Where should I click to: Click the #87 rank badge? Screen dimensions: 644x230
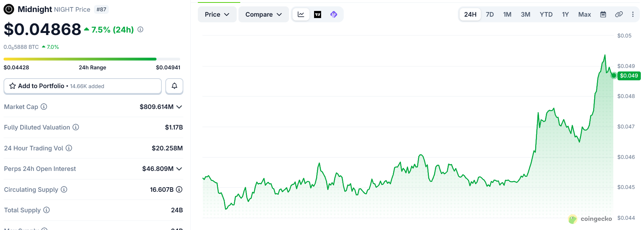click(x=101, y=10)
